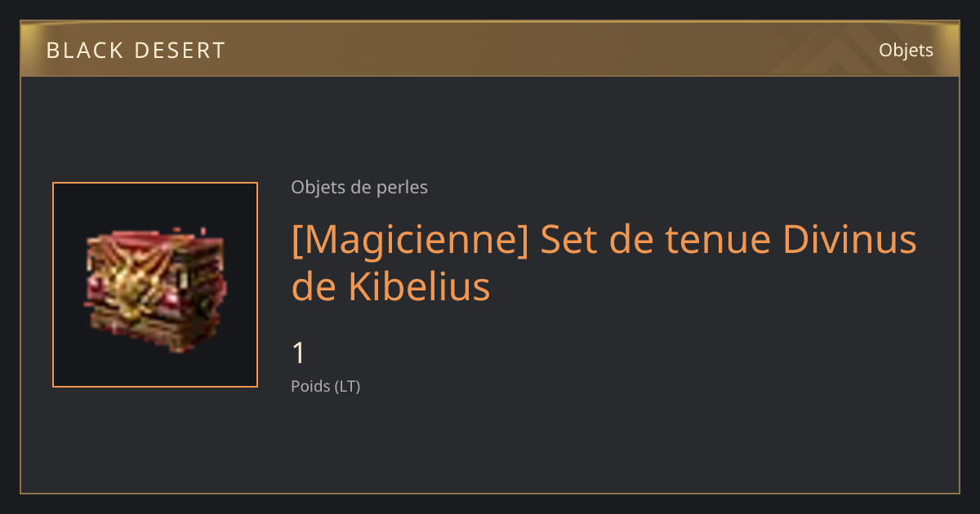This screenshot has height=514, width=980.
Task: Click the Poids (LT) label
Action: click(326, 387)
